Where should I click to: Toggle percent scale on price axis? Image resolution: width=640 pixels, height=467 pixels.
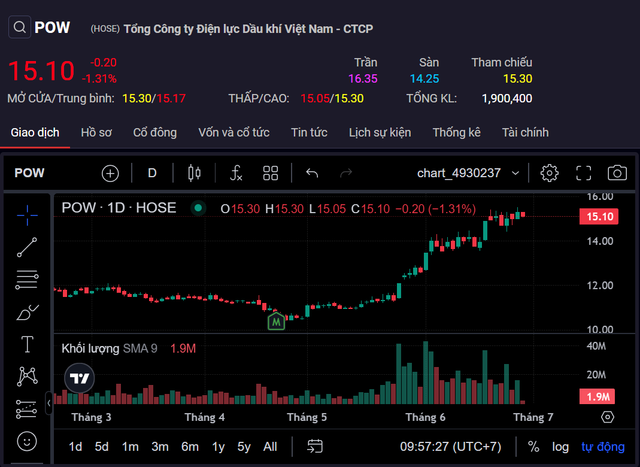[533, 446]
